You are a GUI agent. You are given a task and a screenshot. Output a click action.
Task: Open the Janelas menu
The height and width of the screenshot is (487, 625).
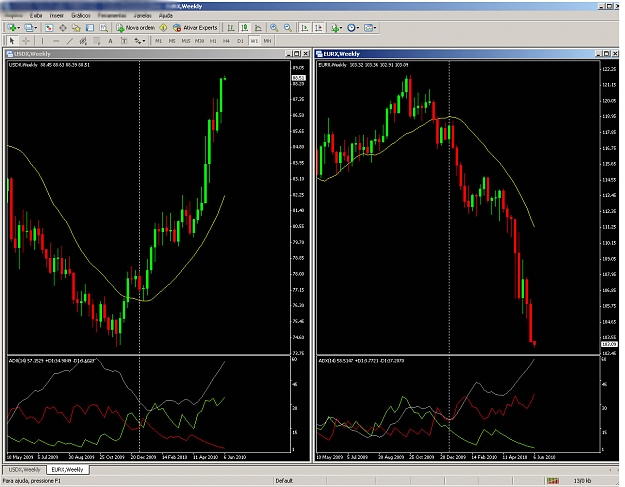[x=142, y=16]
